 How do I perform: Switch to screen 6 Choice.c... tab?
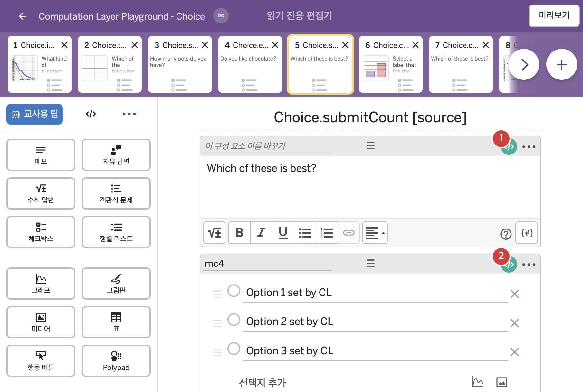click(391, 64)
